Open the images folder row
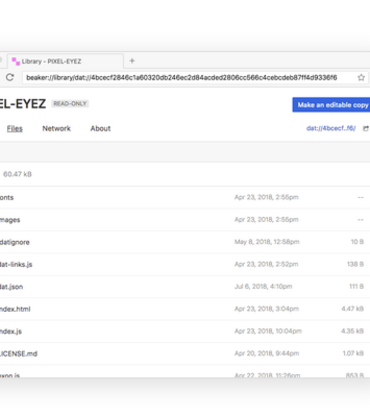Viewport: 370px width, 416px height. click(x=185, y=220)
